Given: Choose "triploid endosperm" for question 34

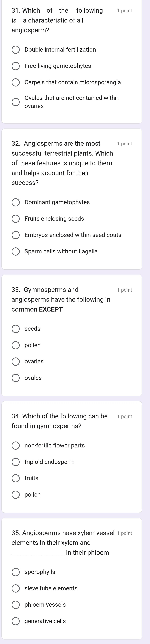Looking at the screenshot, I should [16, 462].
